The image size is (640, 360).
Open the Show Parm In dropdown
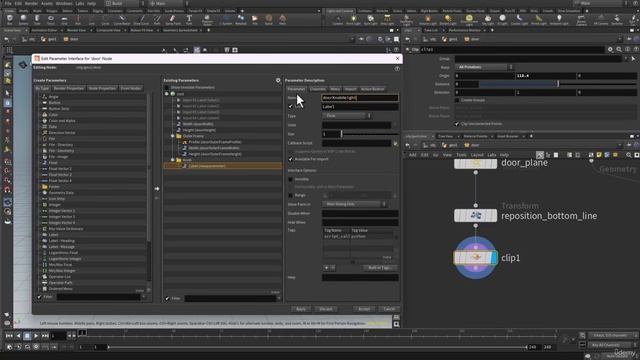pyautogui.click(x=354, y=204)
